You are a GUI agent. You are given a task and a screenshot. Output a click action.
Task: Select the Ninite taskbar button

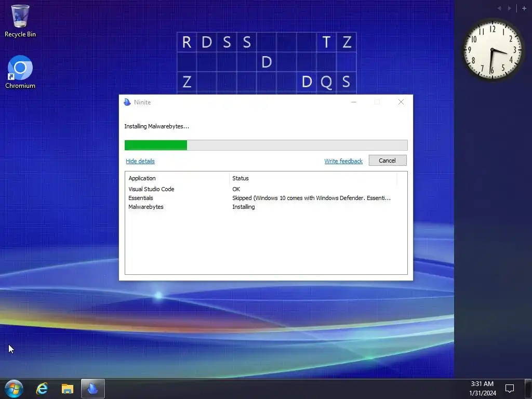(93, 389)
